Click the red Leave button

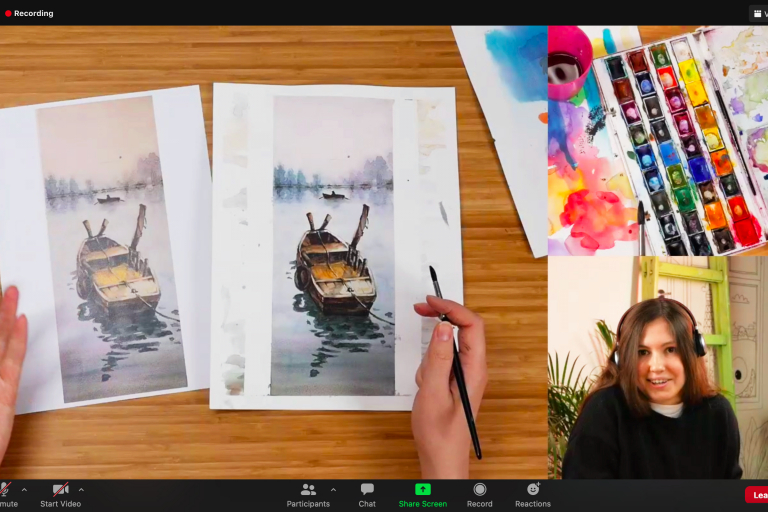(x=758, y=495)
